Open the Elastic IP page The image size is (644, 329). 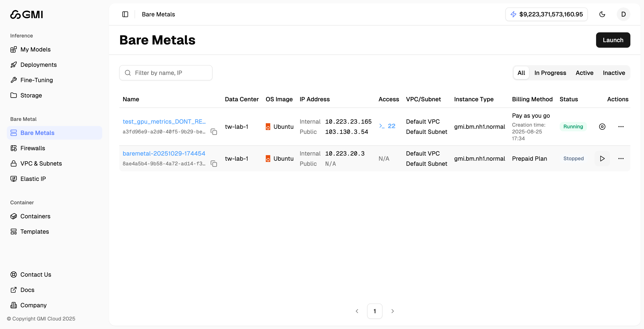tap(33, 179)
